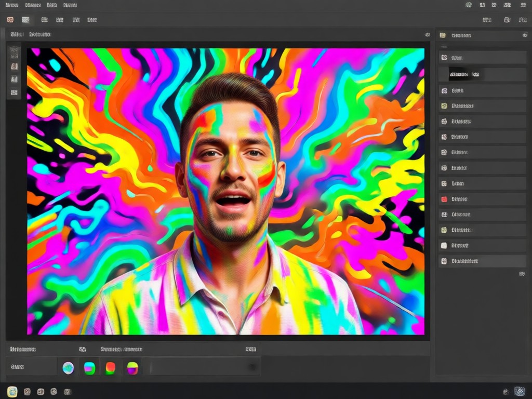This screenshot has width=532, height=399.
Task: Select the topmost tool in the left tool strip
Action: pyautogui.click(x=14, y=53)
